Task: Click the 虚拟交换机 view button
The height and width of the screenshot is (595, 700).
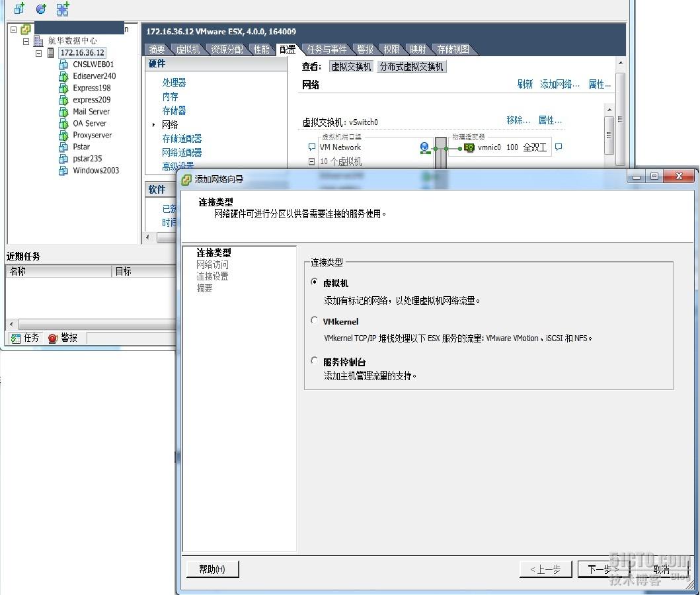Action: (351, 67)
